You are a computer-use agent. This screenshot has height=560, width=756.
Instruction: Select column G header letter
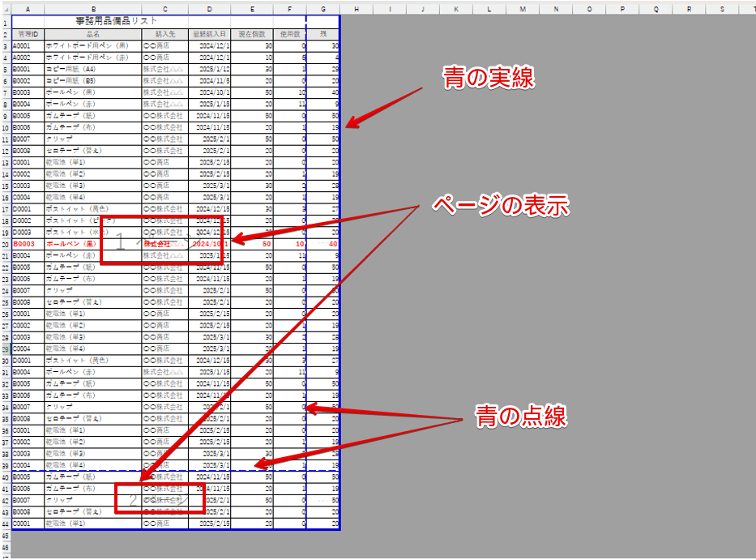(x=322, y=9)
